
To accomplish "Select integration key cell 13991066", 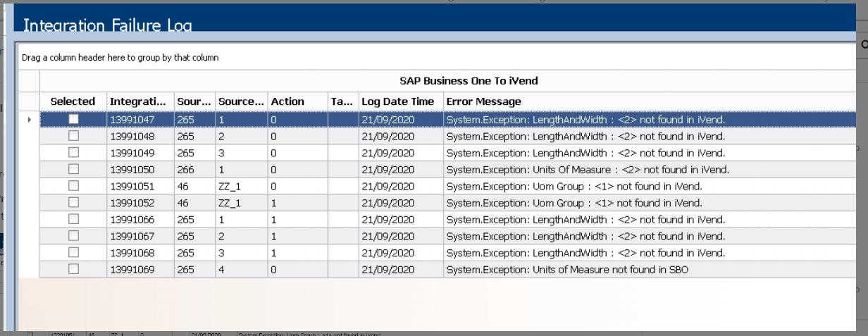I will (x=141, y=219).
